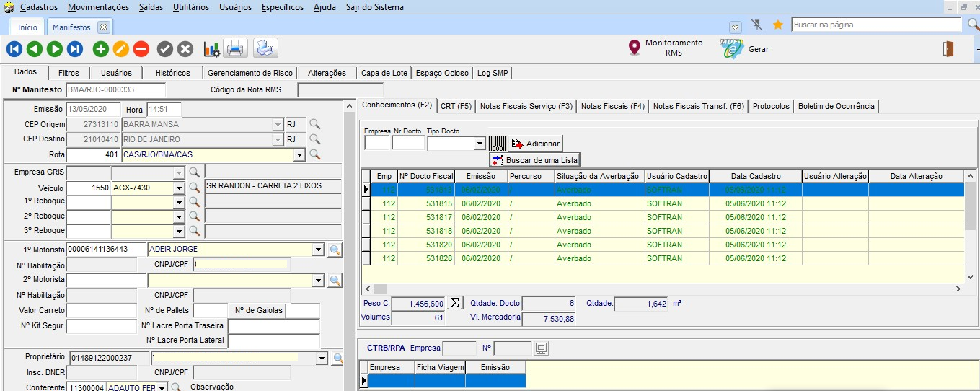Click the printer icon in toolbar
980x391 pixels.
(235, 49)
